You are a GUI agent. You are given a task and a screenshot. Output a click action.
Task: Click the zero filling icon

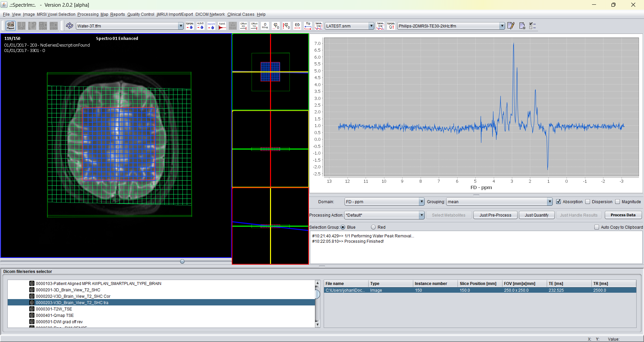point(265,26)
